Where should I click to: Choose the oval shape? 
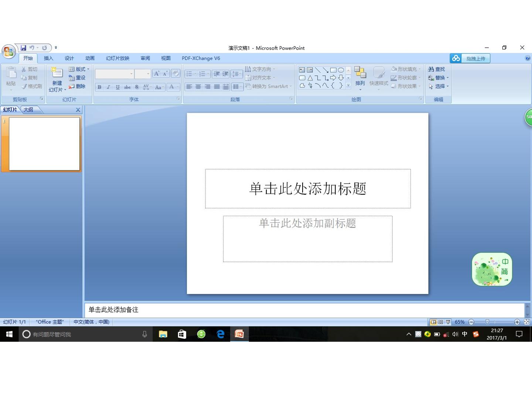(341, 70)
